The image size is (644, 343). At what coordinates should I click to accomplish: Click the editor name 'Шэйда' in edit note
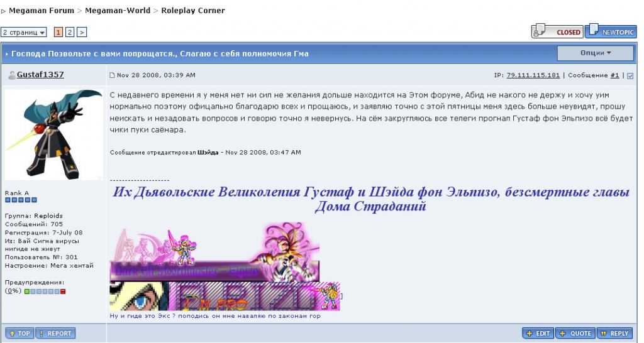click(208, 152)
